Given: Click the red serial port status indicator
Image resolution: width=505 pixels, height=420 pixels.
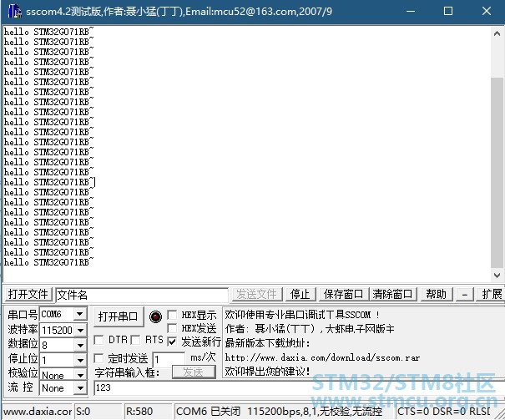Looking at the screenshot, I should (x=155, y=316).
